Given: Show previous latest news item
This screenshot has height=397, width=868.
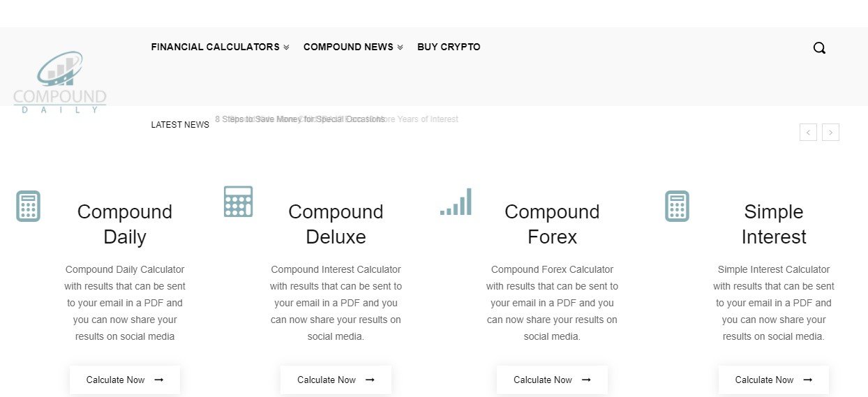Looking at the screenshot, I should click(x=808, y=132).
